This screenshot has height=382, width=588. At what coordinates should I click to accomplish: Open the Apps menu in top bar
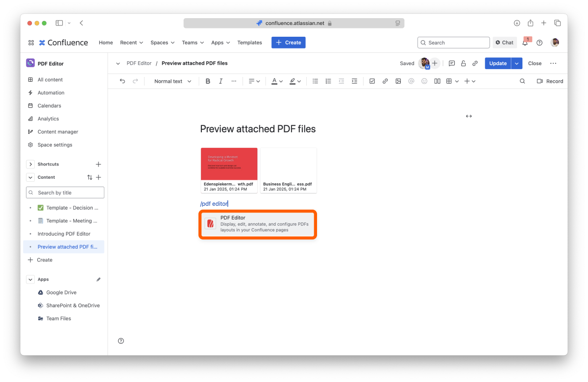pos(221,43)
